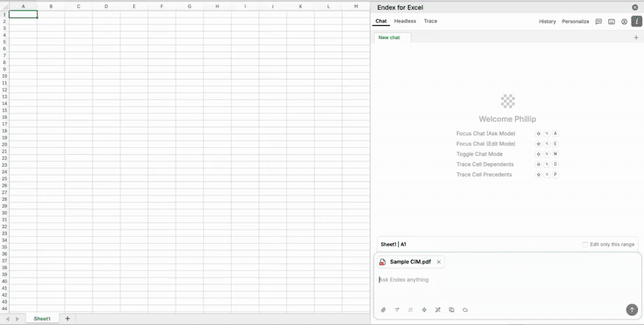Switch to the Chat tab

pyautogui.click(x=381, y=21)
